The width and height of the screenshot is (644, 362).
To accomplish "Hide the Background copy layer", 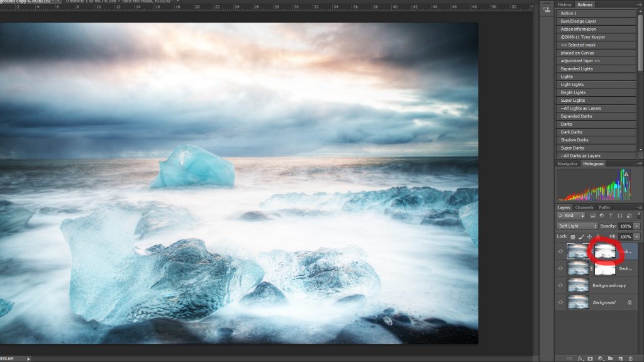I will pyautogui.click(x=561, y=285).
